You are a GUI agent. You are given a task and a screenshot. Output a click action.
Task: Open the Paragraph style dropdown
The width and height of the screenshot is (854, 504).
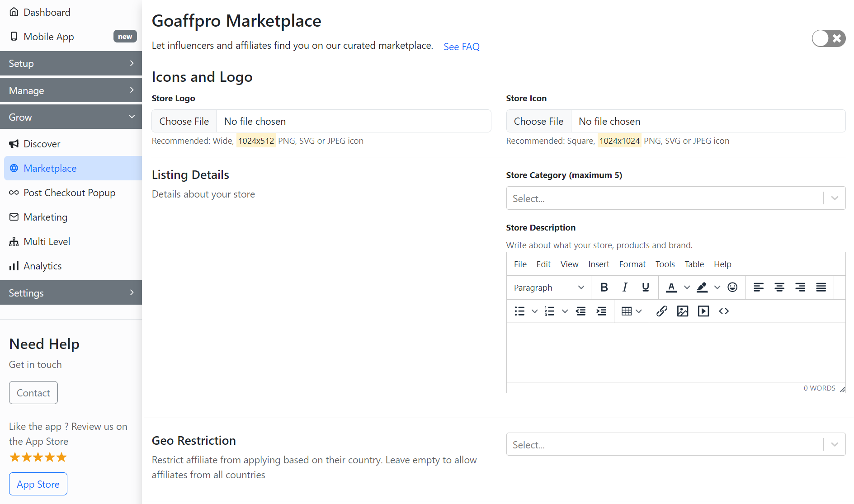pyautogui.click(x=549, y=287)
